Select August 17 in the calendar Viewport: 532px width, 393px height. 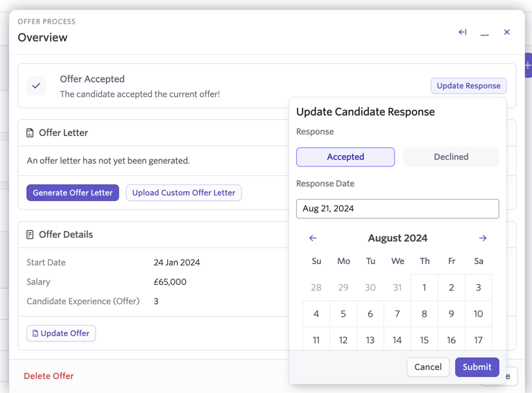click(x=479, y=340)
